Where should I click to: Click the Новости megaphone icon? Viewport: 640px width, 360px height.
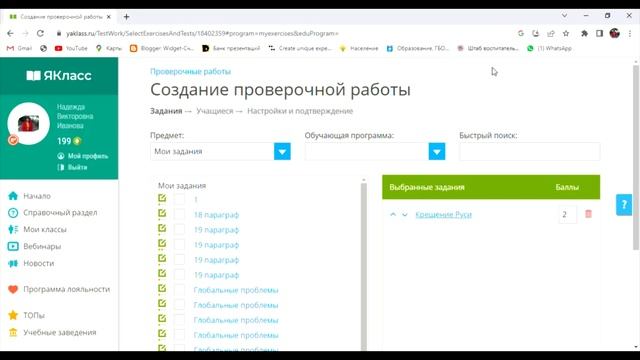click(13, 263)
